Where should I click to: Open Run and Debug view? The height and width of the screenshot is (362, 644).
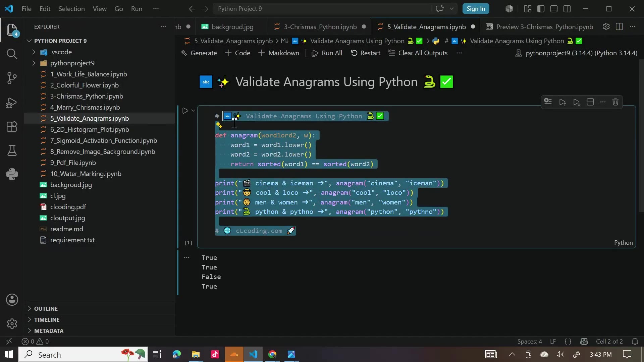point(12,103)
